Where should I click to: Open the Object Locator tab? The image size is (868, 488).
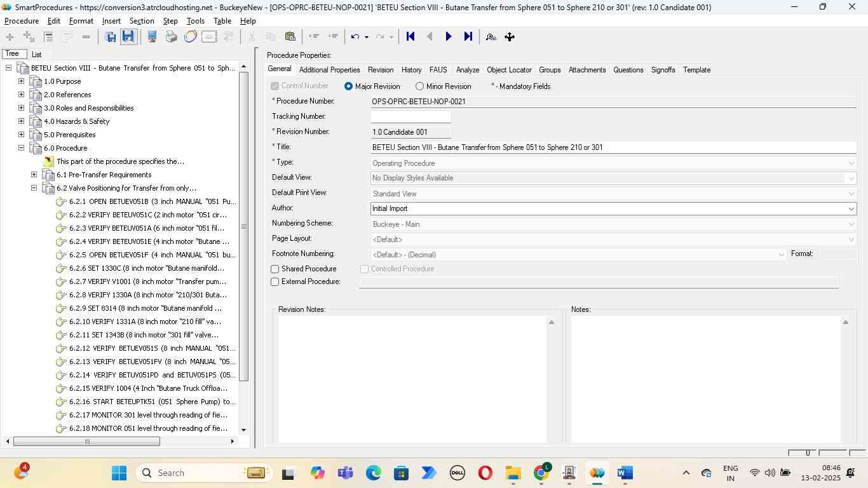(509, 70)
